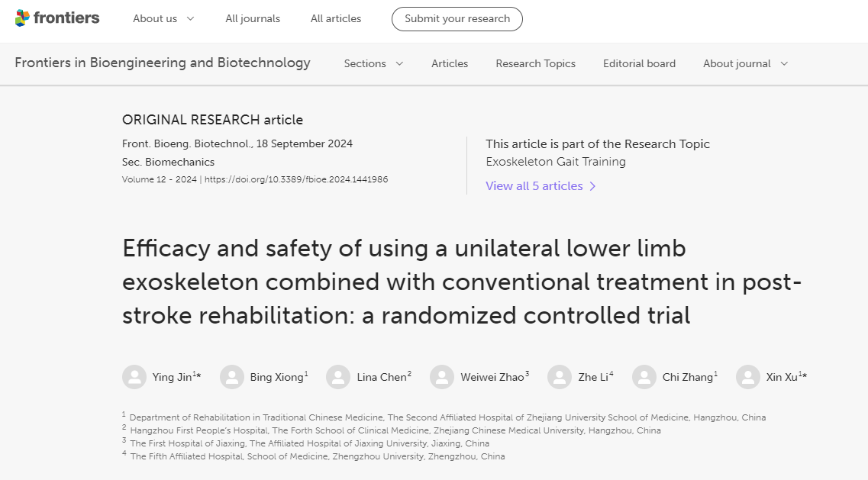Open the Editorial board page

(639, 64)
